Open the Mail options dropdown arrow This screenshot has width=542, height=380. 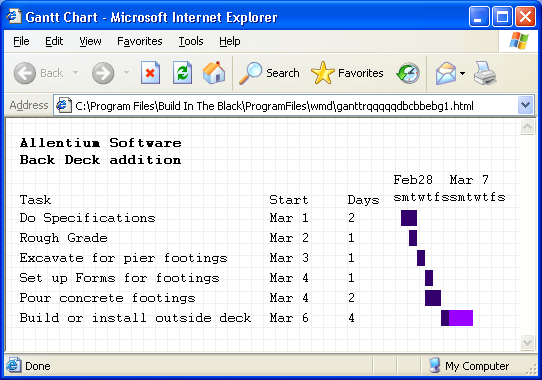click(x=462, y=73)
